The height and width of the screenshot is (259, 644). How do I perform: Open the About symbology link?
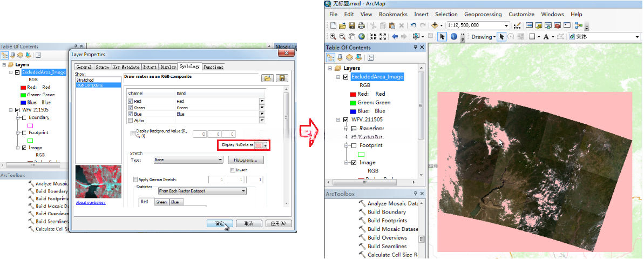click(91, 203)
